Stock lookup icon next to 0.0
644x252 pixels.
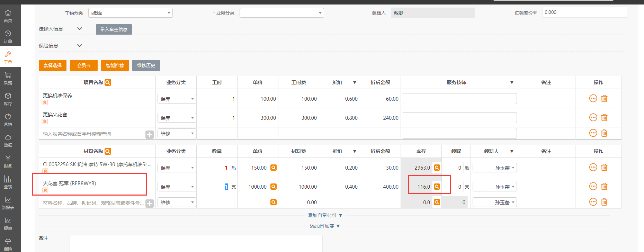tap(437, 202)
